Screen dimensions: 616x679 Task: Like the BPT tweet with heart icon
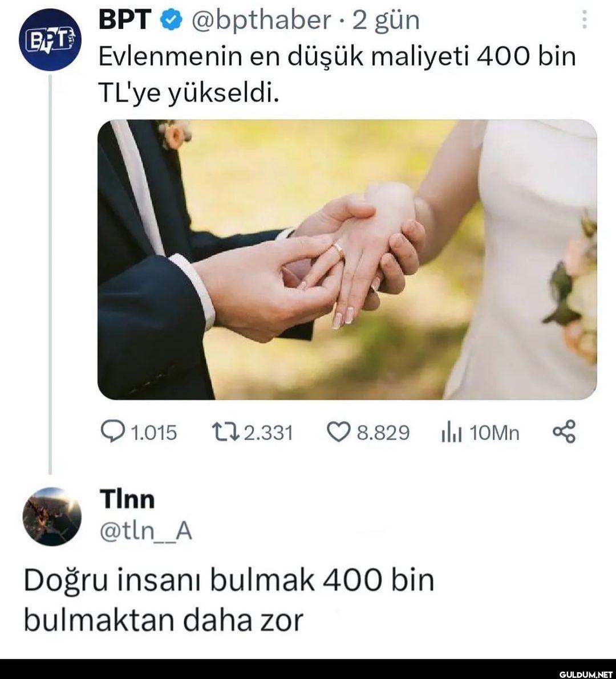tap(338, 432)
